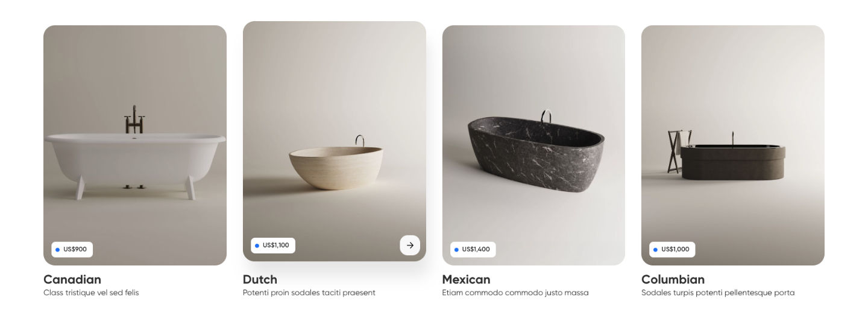868x324 pixels.
Task: View the white clawfoot bathtub image
Action: pos(135,145)
